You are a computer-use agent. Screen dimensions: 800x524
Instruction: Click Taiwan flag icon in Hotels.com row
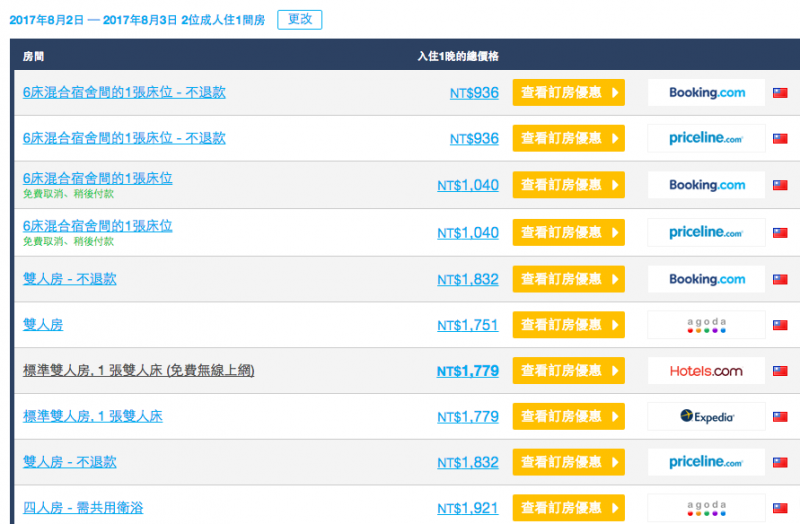(780, 371)
